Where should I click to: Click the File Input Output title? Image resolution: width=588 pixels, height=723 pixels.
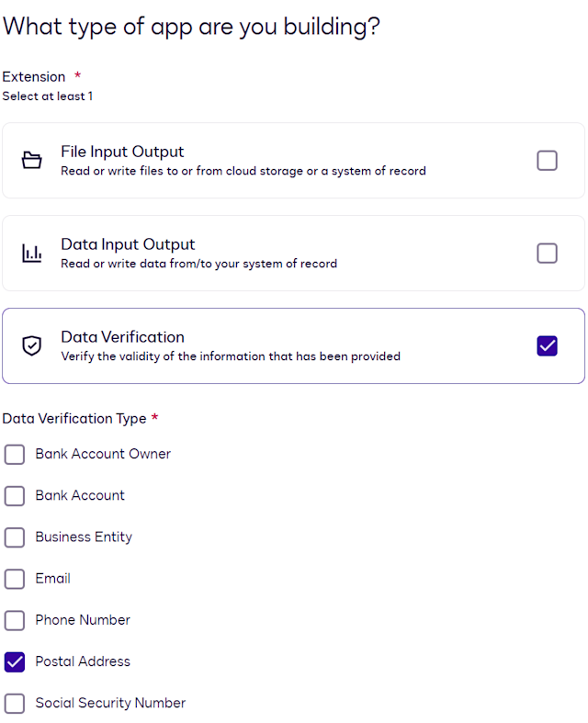(x=122, y=152)
